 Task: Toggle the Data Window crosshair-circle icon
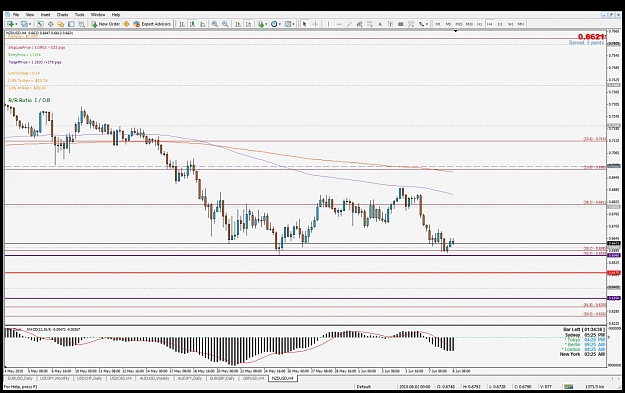[51, 24]
